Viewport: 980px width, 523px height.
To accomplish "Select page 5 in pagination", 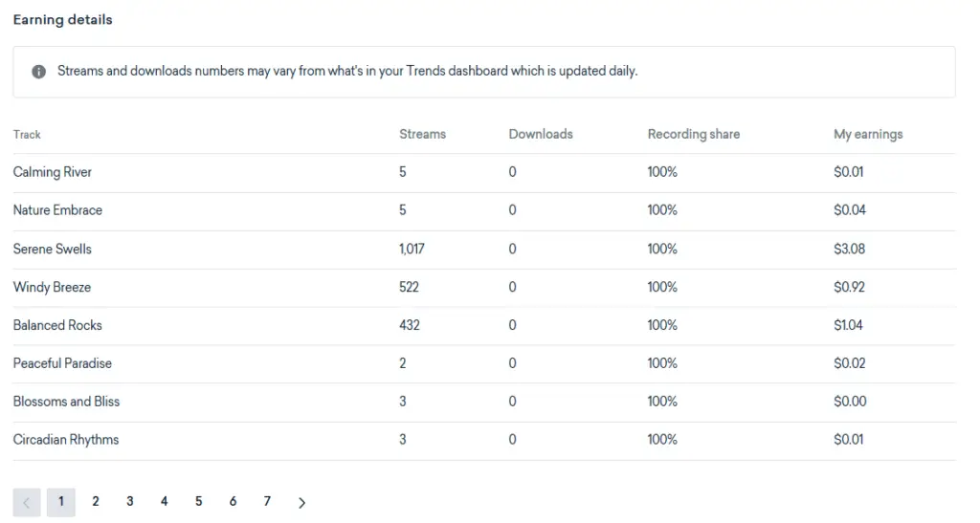I will point(199,501).
